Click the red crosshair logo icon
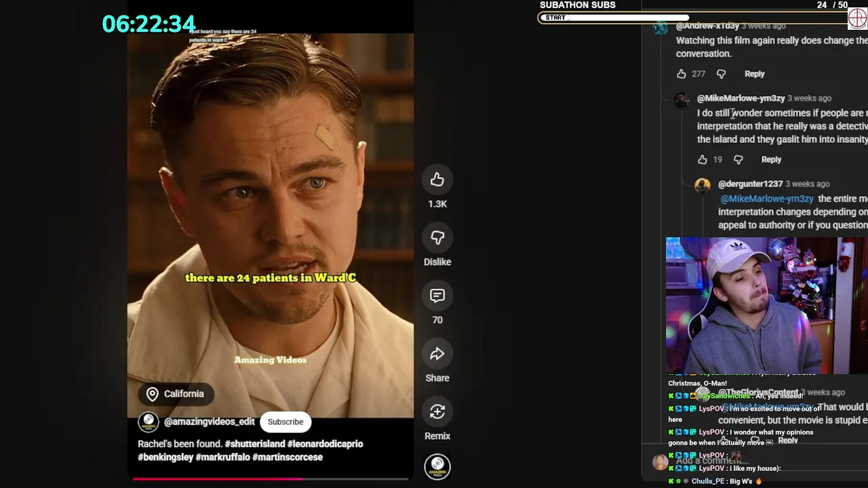The image size is (868, 488). pyautogui.click(x=858, y=18)
